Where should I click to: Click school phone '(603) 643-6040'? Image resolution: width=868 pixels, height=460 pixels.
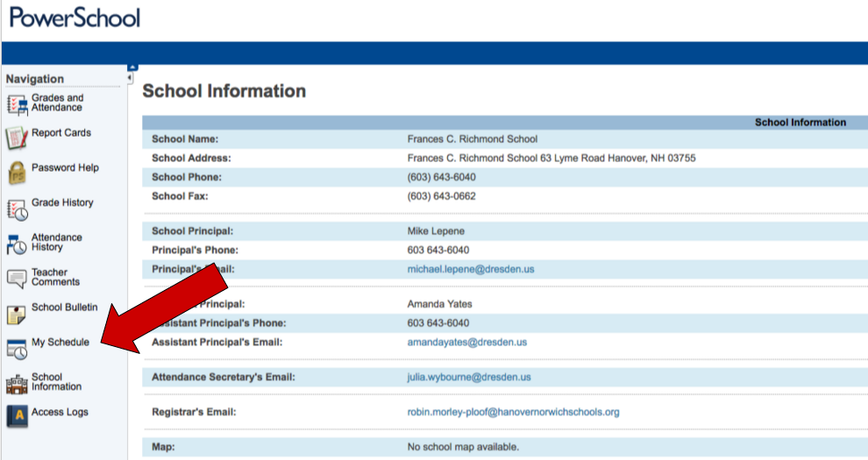pyautogui.click(x=441, y=177)
